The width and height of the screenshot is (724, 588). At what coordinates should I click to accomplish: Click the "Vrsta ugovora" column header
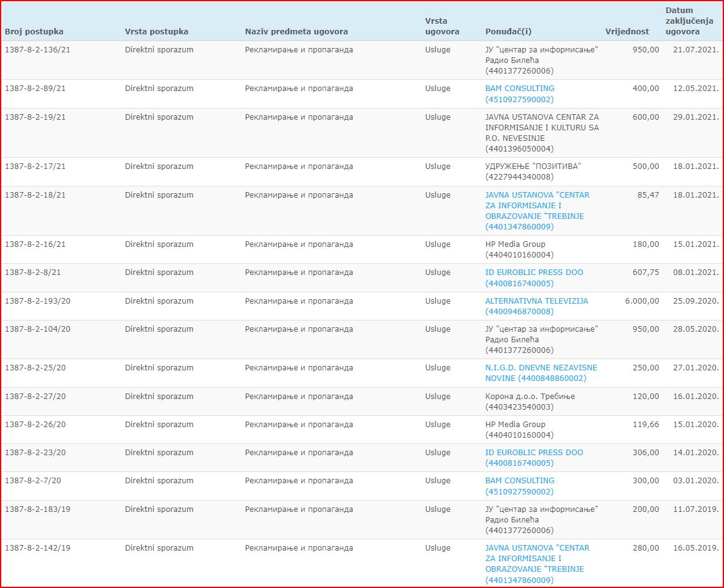point(442,26)
